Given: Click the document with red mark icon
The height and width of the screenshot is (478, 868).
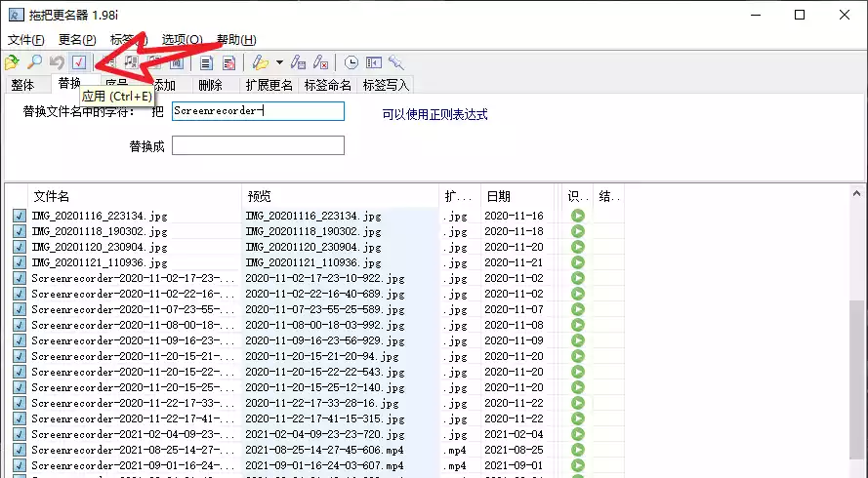Looking at the screenshot, I should 228,63.
